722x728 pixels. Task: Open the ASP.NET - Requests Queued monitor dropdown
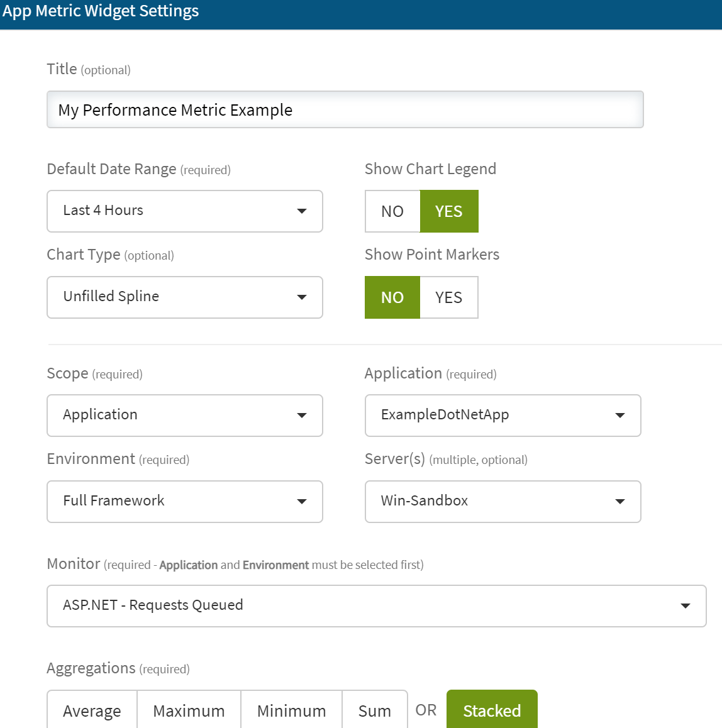pos(376,605)
